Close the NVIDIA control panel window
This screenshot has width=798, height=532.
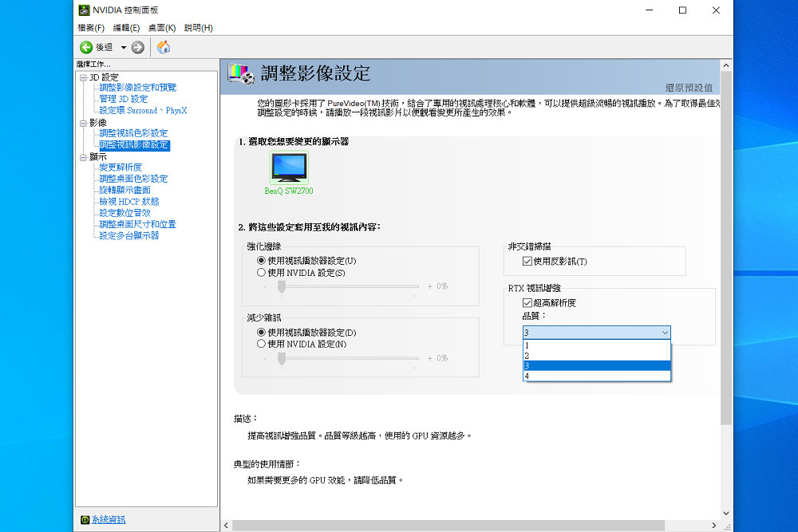716,10
